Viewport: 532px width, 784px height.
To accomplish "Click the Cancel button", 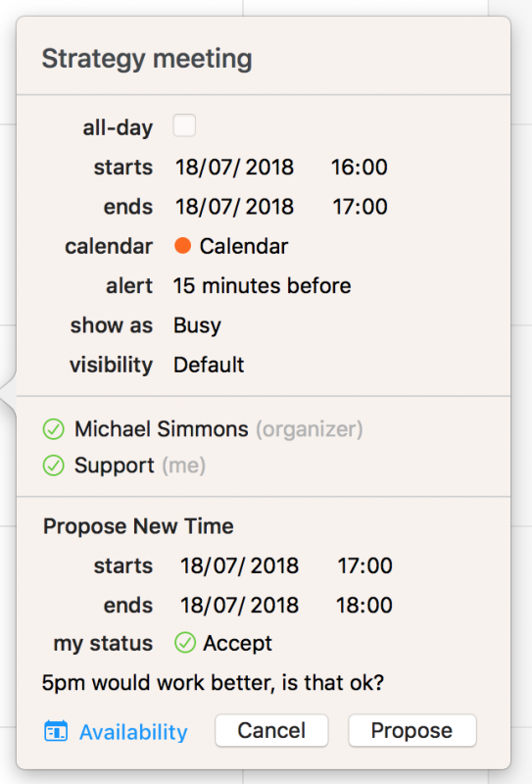I will click(x=271, y=730).
